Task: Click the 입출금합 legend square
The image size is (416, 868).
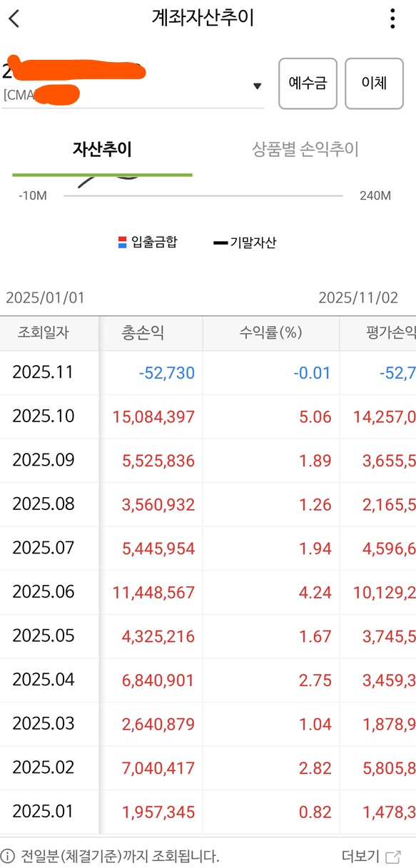Action: [121, 241]
